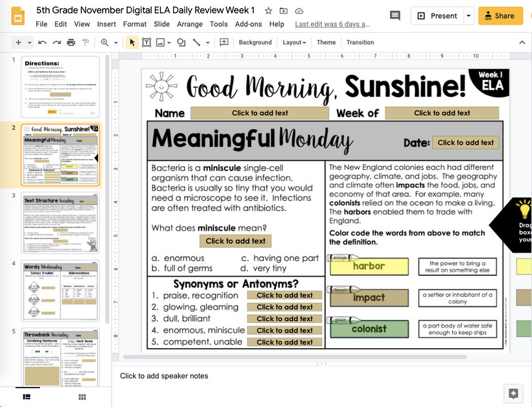532x407 pixels.
Task: Open version history via last edit link
Action: click(x=332, y=24)
